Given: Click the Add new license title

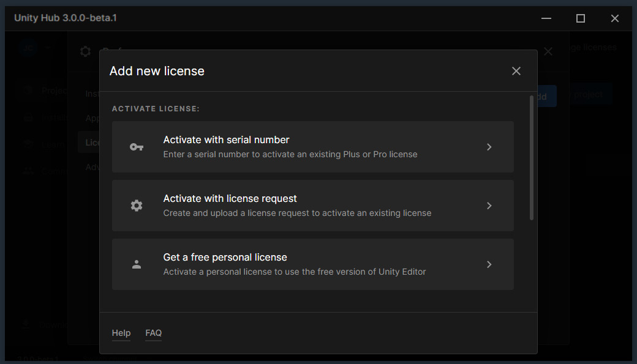Looking at the screenshot, I should (157, 71).
